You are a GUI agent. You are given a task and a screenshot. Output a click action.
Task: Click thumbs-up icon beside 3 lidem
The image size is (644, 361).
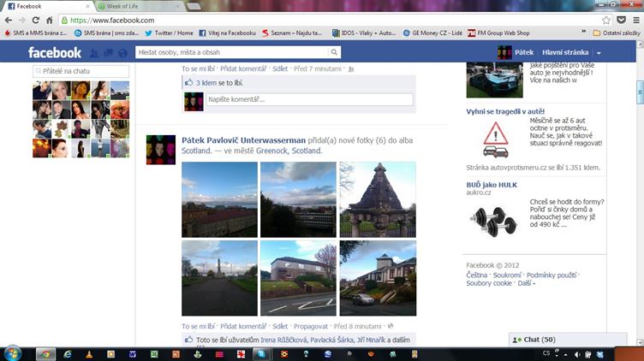pos(189,82)
